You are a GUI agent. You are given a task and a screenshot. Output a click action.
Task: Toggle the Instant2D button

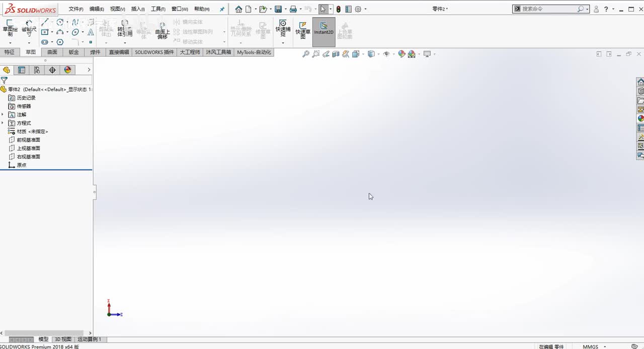click(324, 32)
